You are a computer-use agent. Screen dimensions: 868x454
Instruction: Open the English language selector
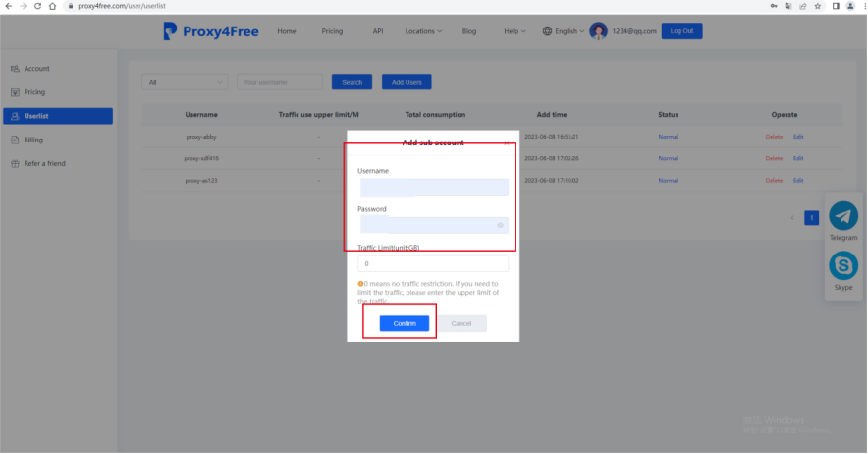(x=564, y=31)
